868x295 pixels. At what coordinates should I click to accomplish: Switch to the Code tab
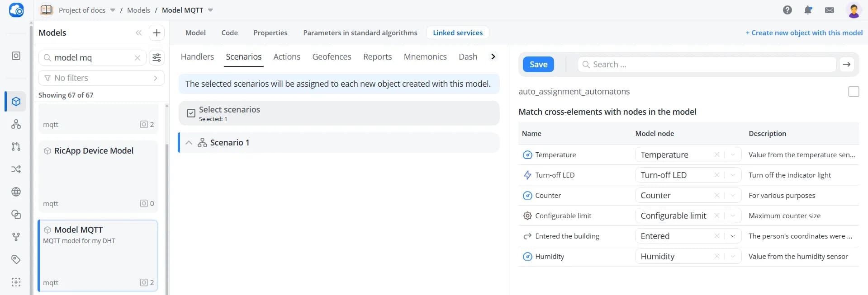pyautogui.click(x=230, y=33)
